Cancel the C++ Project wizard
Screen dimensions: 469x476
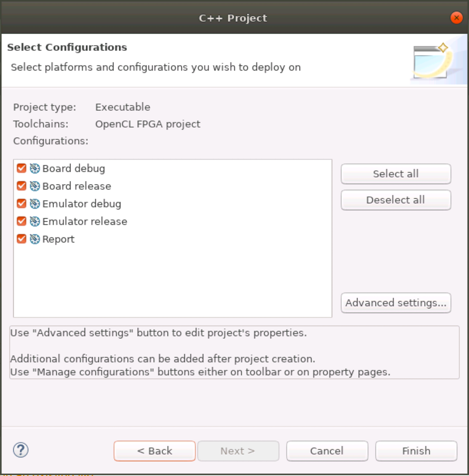327,451
